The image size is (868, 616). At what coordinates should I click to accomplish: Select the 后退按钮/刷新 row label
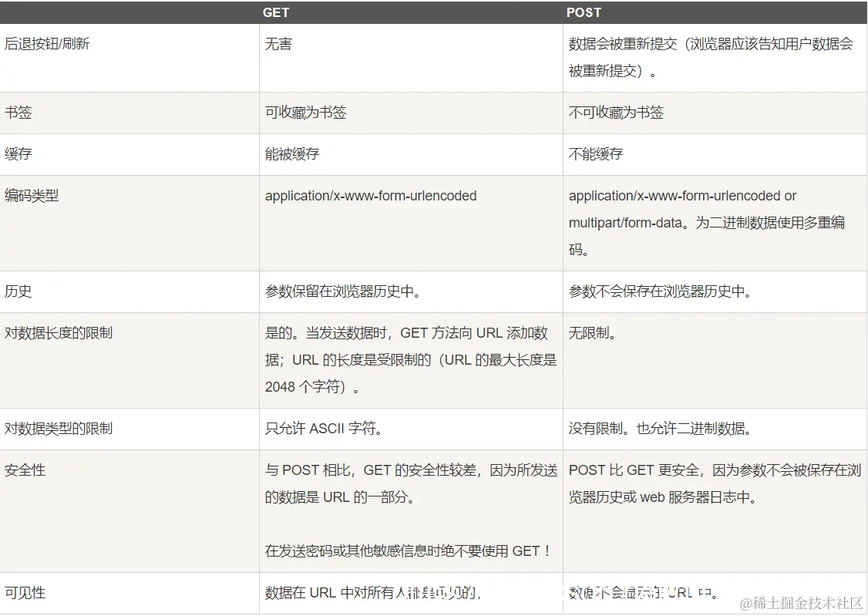(45, 44)
